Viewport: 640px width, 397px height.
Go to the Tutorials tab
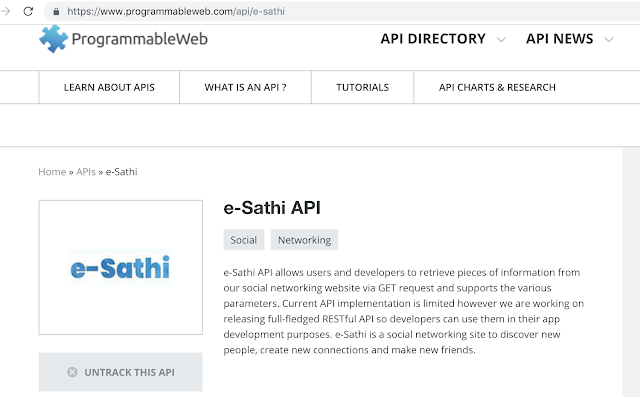(362, 87)
